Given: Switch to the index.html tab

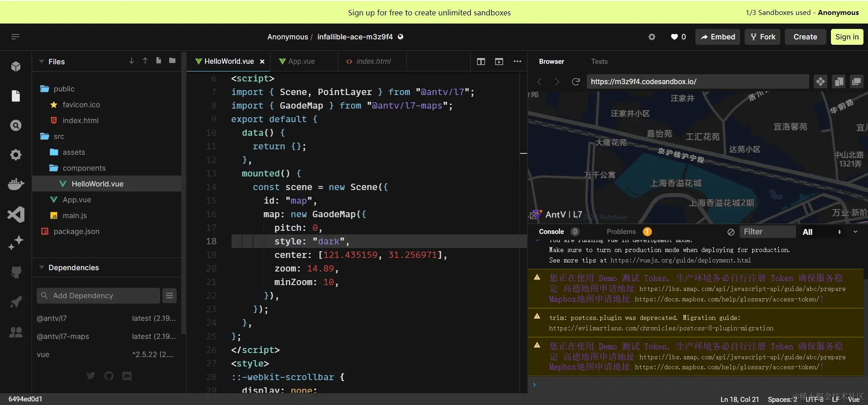Looking at the screenshot, I should pyautogui.click(x=373, y=61).
